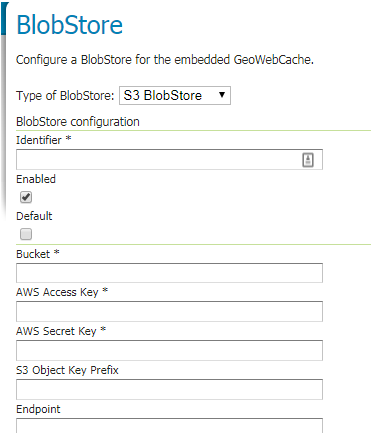
Task: Uncheck the Enabled checkbox
Action: (x=26, y=197)
